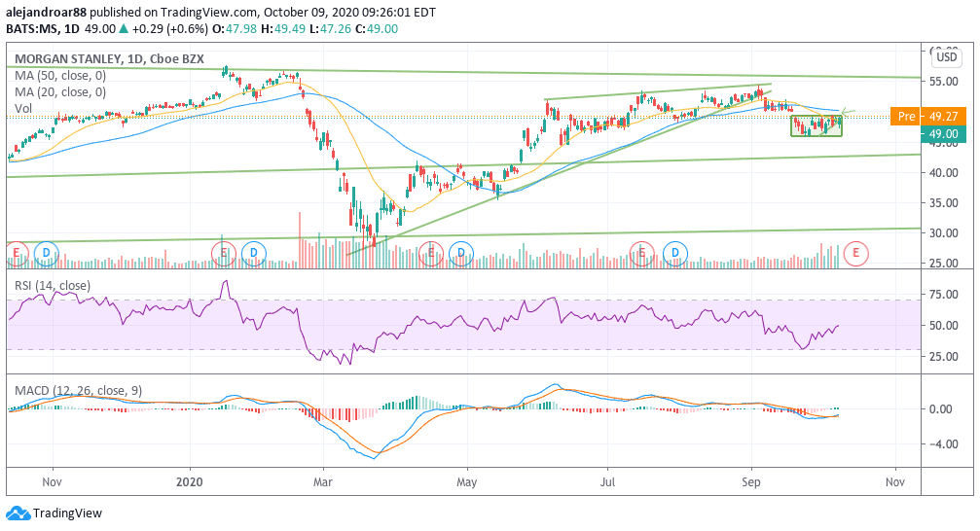Click the 50.00 RSI axis label

pos(944,326)
